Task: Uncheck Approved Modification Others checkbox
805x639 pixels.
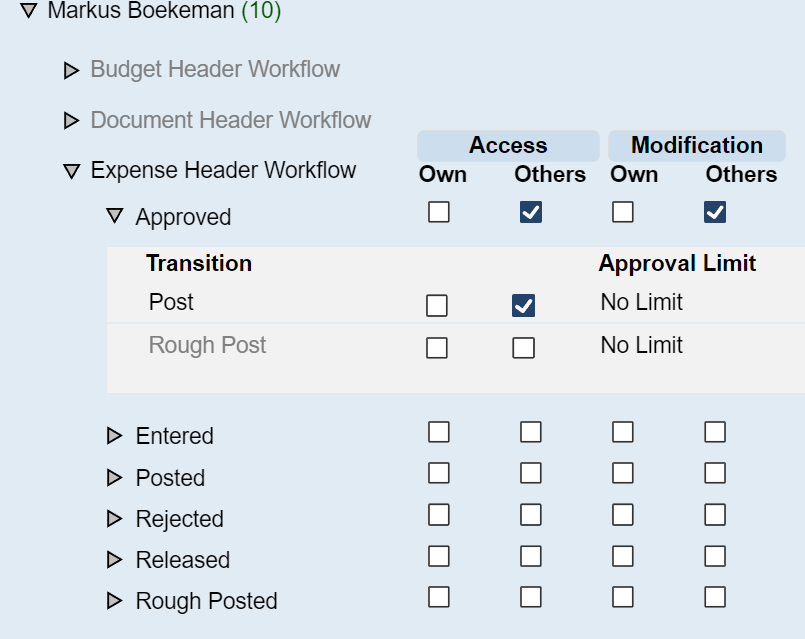Action: 715,212
